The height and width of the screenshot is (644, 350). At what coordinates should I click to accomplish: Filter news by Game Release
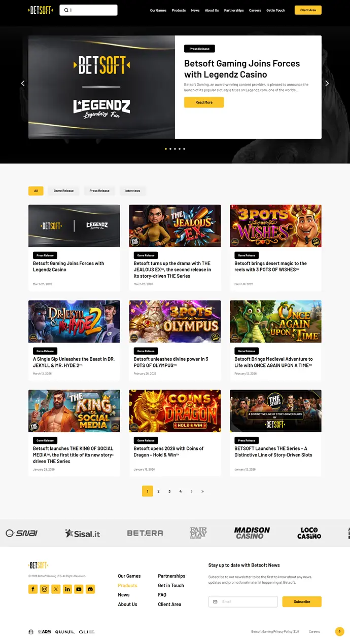(64, 191)
